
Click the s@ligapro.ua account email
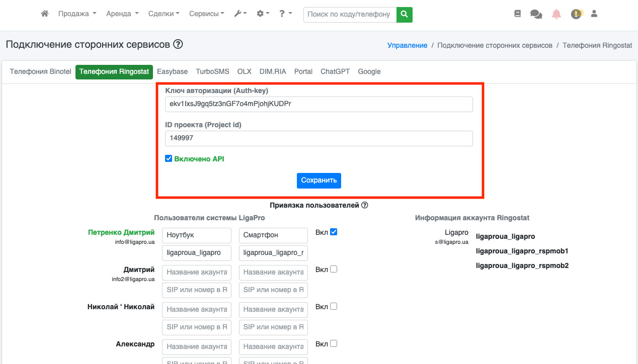(x=452, y=242)
